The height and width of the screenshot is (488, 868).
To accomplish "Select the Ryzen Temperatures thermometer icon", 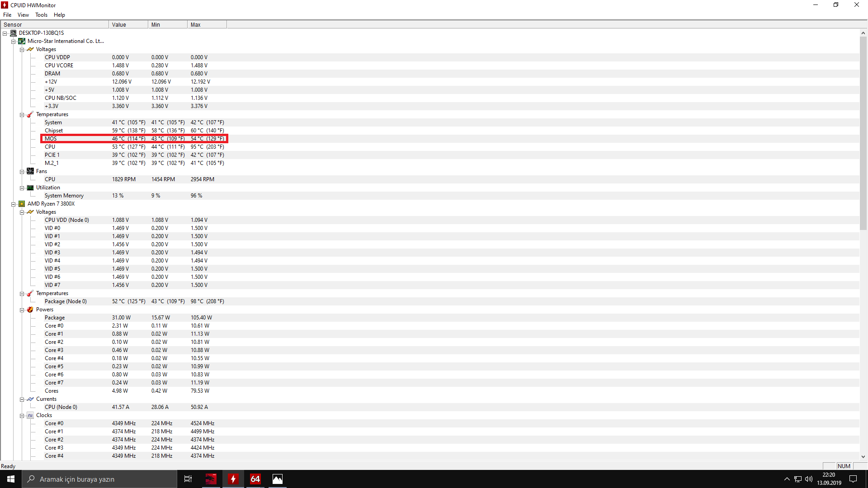I will click(30, 293).
